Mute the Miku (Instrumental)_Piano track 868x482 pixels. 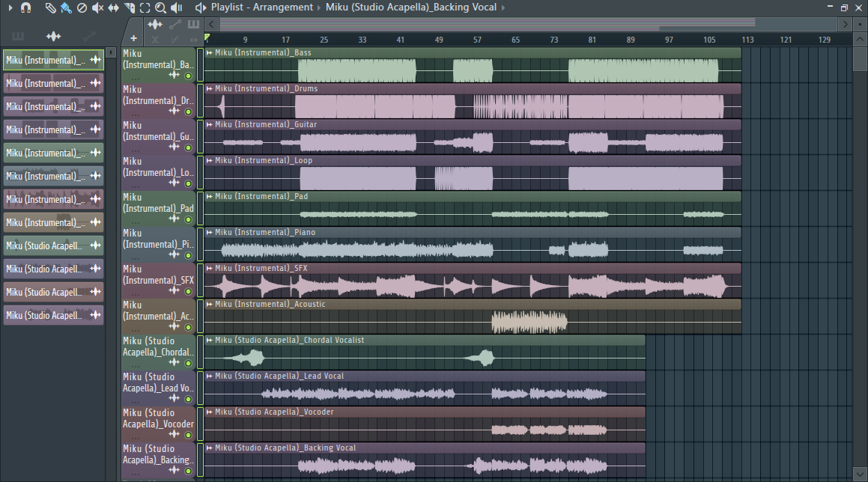pos(188,256)
